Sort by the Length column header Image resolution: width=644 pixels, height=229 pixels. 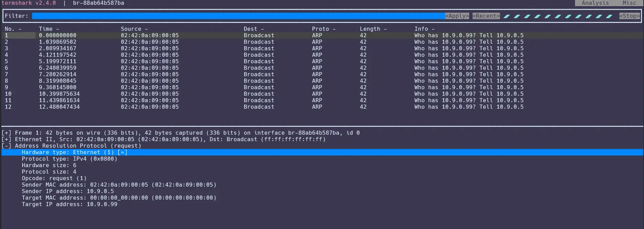coord(373,29)
